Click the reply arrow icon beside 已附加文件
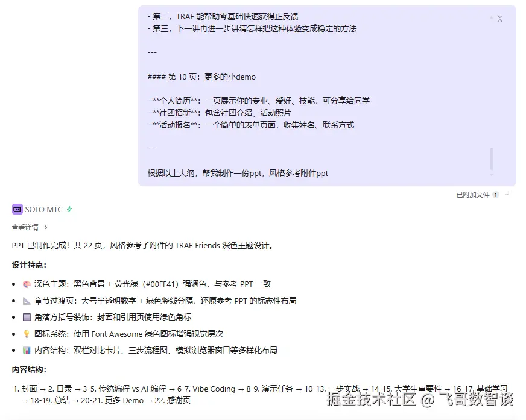The width and height of the screenshot is (526, 420). pyautogui.click(x=507, y=193)
